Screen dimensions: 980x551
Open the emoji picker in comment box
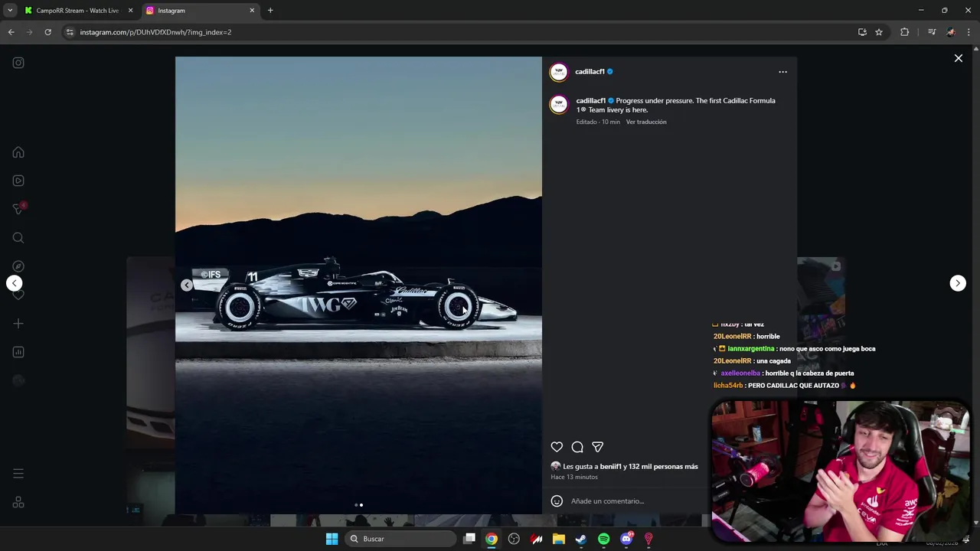pyautogui.click(x=557, y=501)
